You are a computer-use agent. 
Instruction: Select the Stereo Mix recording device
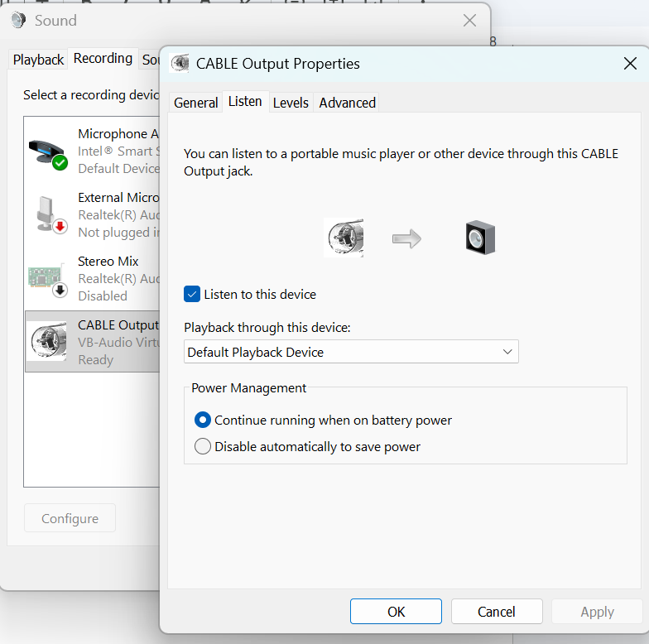93,278
